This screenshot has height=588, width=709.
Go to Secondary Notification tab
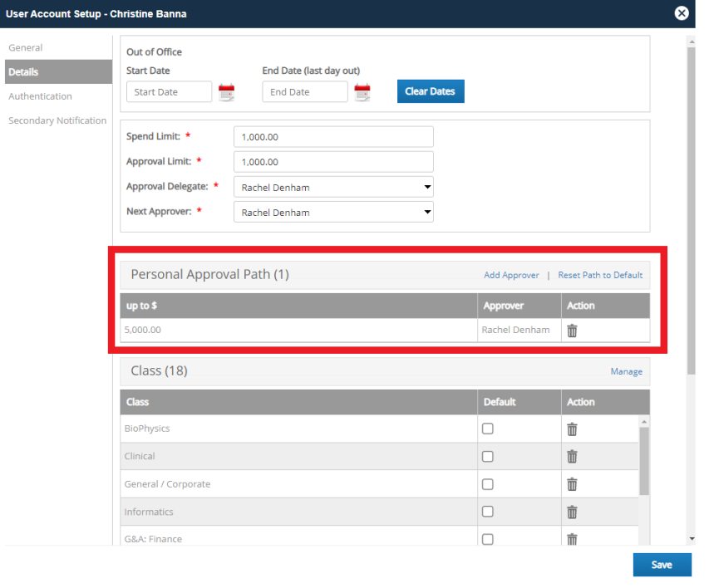coord(57,120)
